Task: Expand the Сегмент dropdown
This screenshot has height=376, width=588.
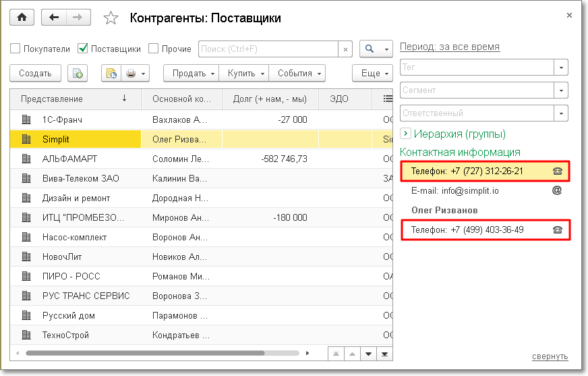Action: pos(561,90)
